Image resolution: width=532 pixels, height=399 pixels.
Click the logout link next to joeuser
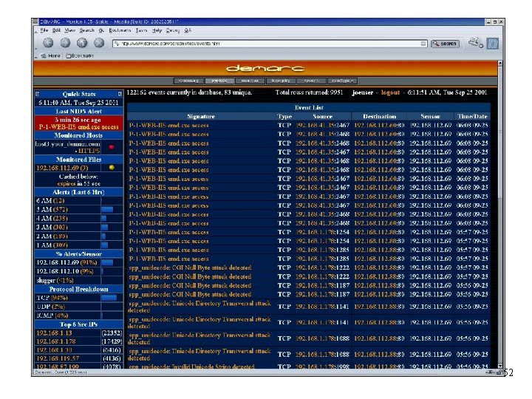point(390,92)
